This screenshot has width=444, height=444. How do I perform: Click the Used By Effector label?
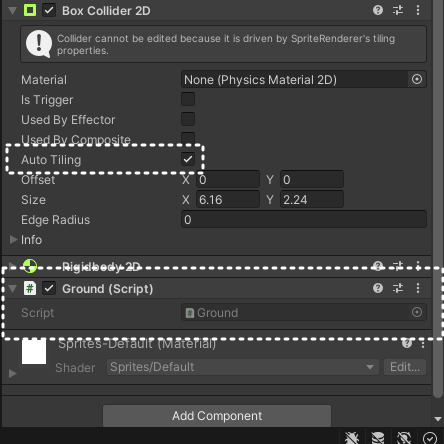(68, 120)
